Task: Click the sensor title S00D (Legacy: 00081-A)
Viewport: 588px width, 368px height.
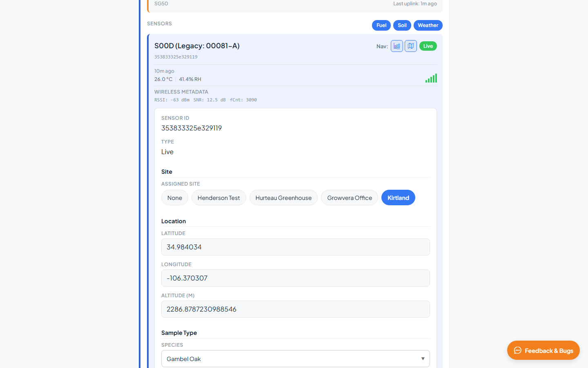Action: (197, 46)
